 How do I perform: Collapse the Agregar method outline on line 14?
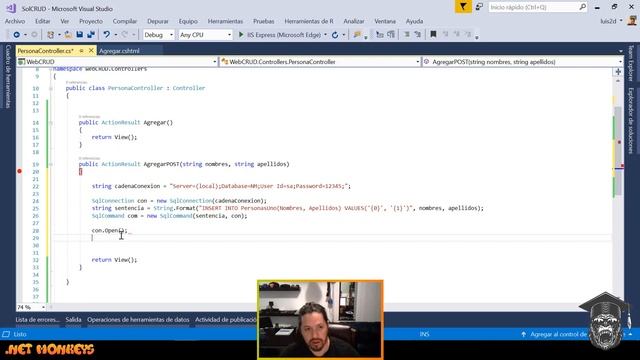click(51, 122)
